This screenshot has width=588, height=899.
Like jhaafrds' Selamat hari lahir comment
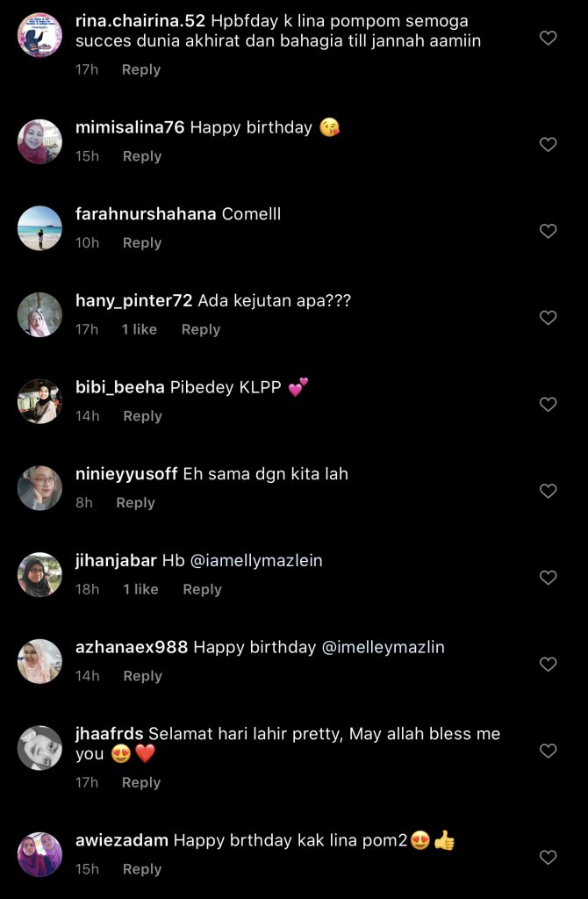548,751
